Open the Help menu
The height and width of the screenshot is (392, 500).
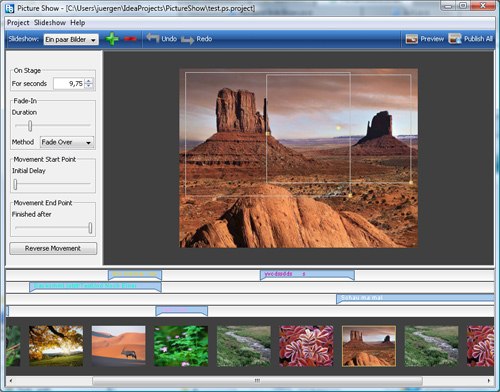[x=78, y=23]
